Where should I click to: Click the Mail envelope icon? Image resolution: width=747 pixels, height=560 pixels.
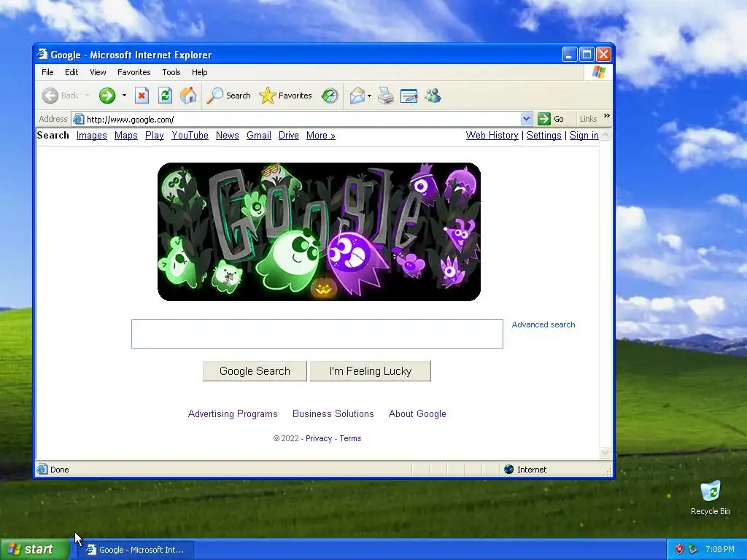coord(357,96)
